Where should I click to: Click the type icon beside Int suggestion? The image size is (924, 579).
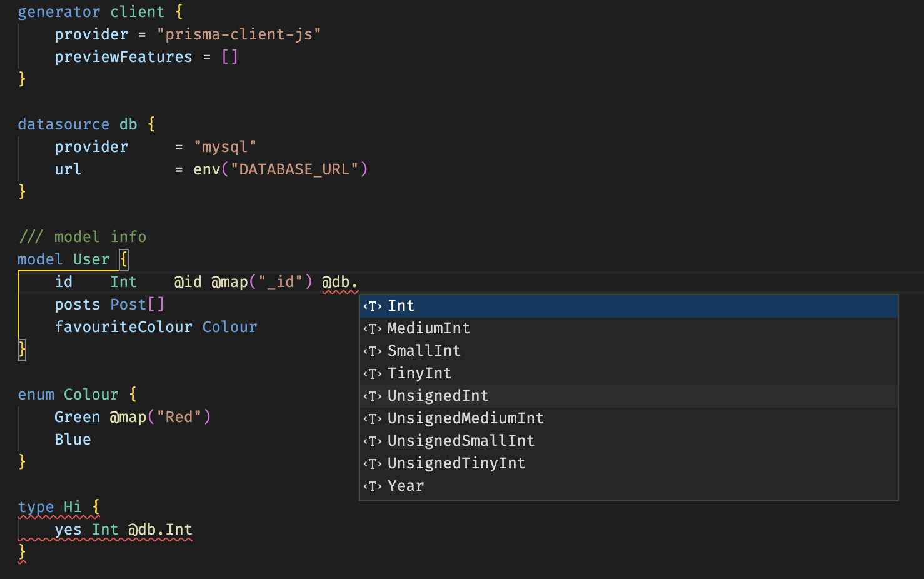pyautogui.click(x=372, y=306)
